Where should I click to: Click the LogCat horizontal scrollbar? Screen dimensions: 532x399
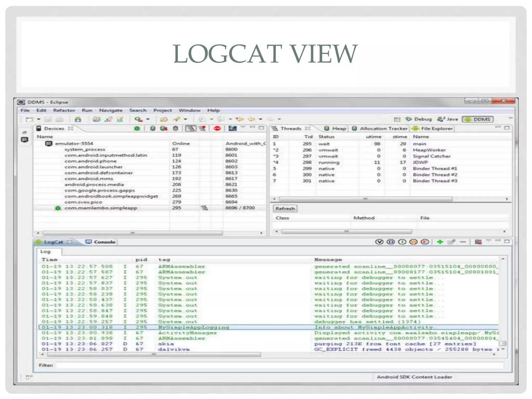(x=154, y=354)
